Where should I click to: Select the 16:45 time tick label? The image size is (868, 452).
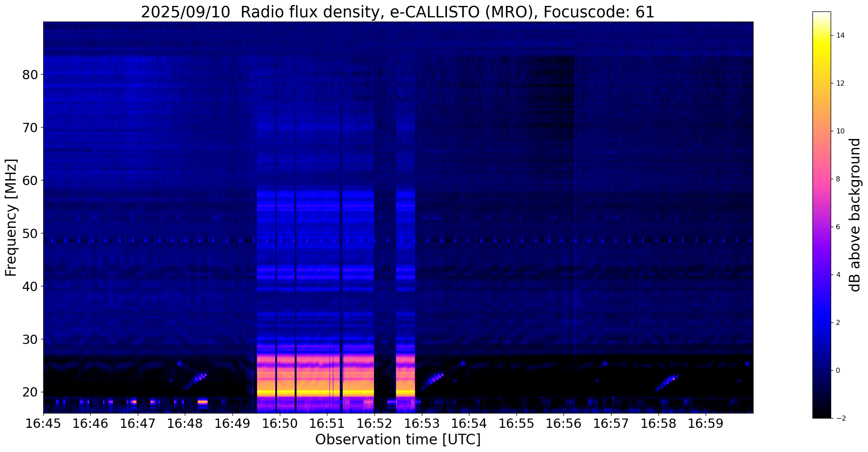(43, 424)
